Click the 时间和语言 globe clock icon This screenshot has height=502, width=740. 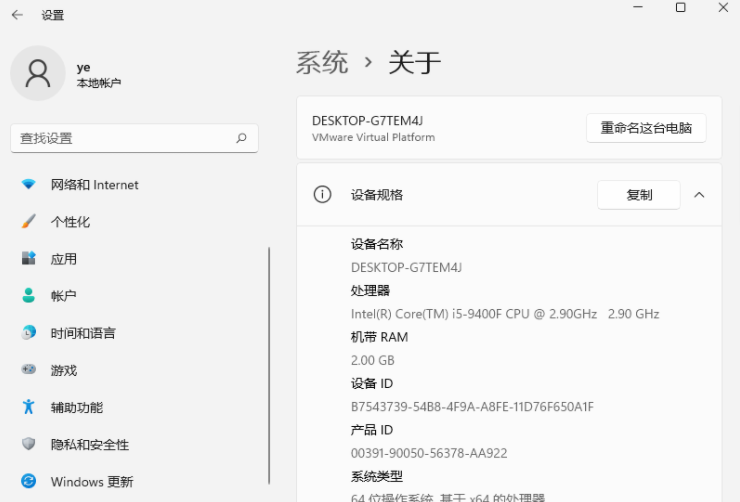29,333
